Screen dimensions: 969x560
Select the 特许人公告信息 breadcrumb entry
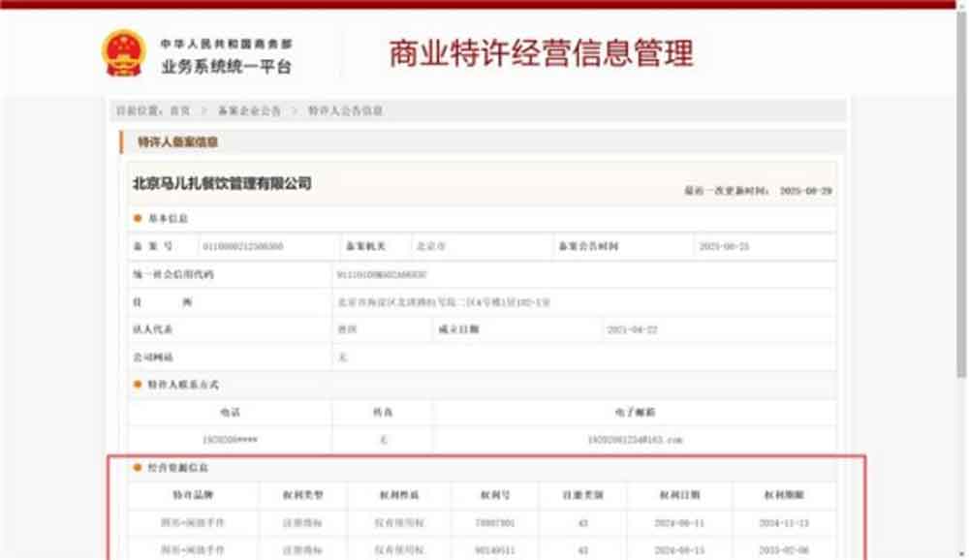click(x=347, y=109)
